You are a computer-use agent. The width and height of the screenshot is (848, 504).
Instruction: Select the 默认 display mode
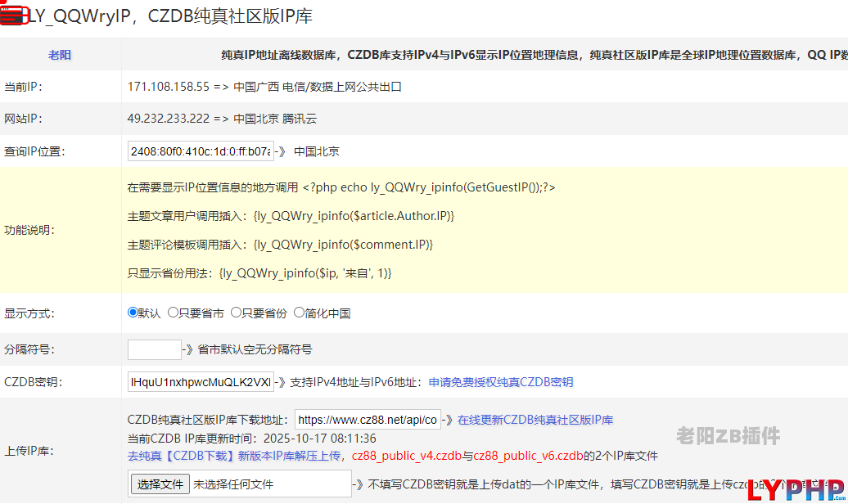coord(133,313)
